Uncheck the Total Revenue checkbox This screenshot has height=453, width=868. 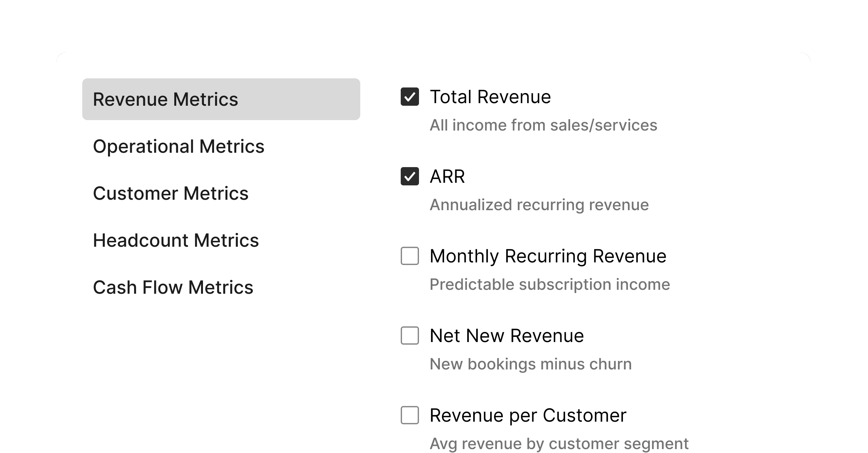[x=410, y=97]
